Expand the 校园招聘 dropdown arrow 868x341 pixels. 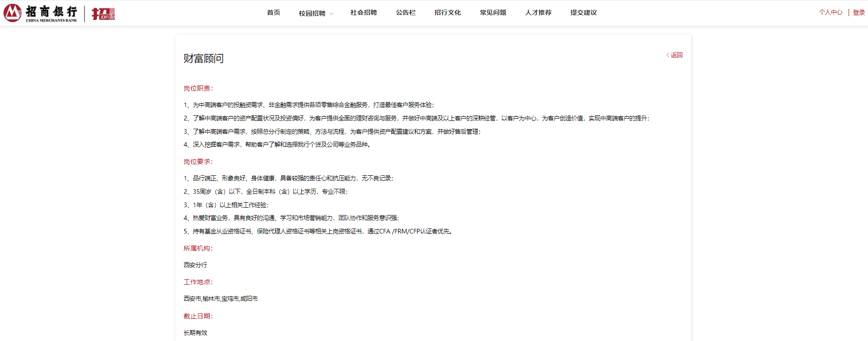[331, 14]
